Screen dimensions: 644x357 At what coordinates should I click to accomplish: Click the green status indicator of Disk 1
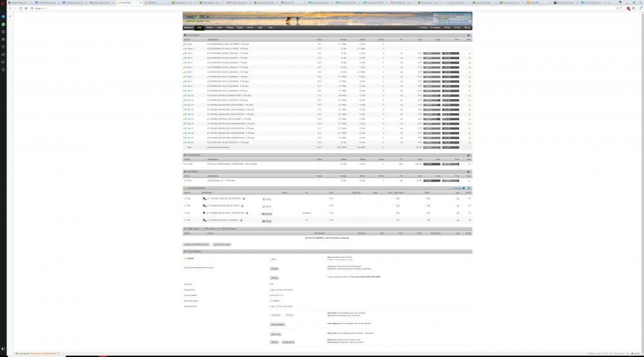(185, 53)
